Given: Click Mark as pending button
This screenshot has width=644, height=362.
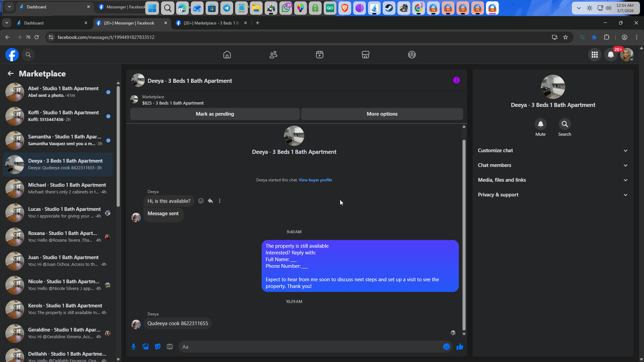Looking at the screenshot, I should [x=215, y=114].
